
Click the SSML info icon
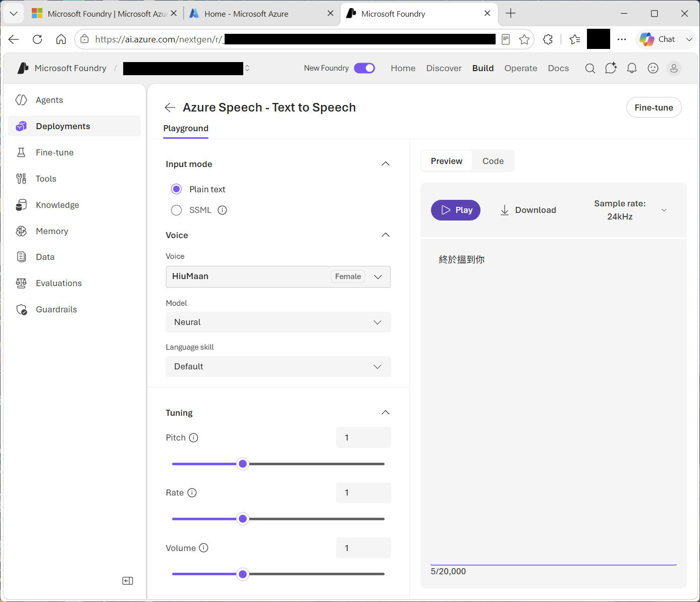pyautogui.click(x=222, y=210)
